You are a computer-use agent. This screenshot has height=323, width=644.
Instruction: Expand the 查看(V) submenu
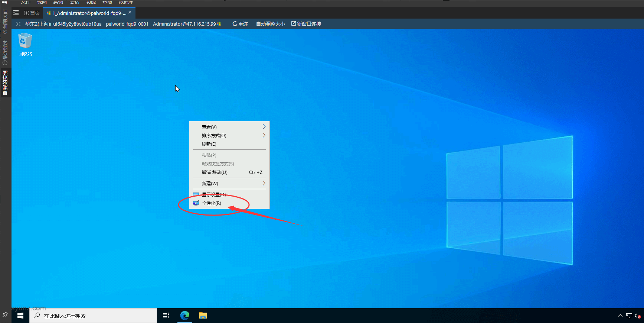point(229,127)
